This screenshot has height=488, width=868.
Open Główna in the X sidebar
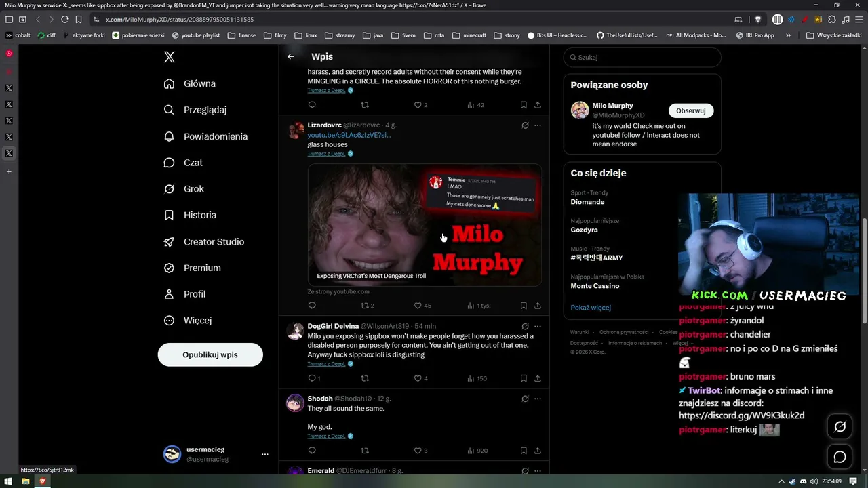tap(190, 83)
